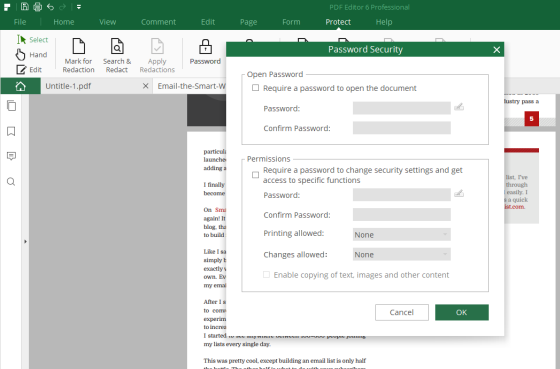Click Search & Redact

tap(117, 55)
